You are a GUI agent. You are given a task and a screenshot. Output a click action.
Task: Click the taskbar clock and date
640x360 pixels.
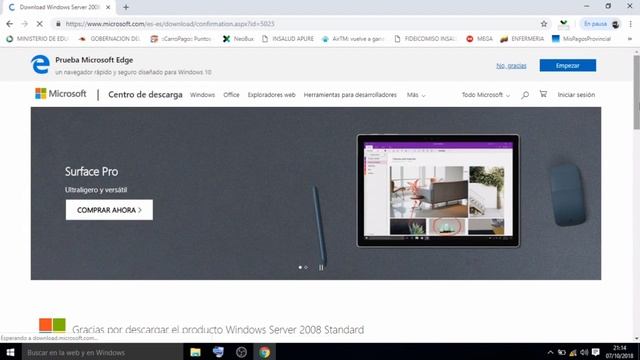point(619,352)
